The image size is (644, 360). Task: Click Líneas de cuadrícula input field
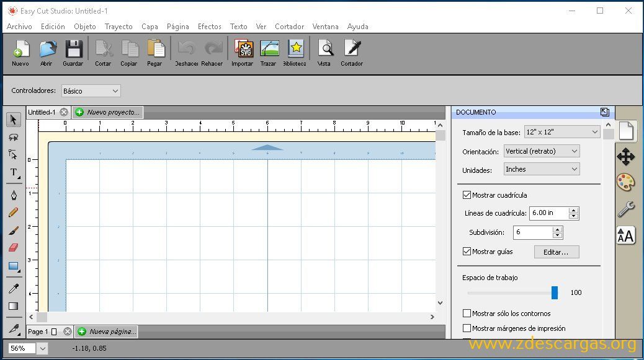tap(550, 213)
